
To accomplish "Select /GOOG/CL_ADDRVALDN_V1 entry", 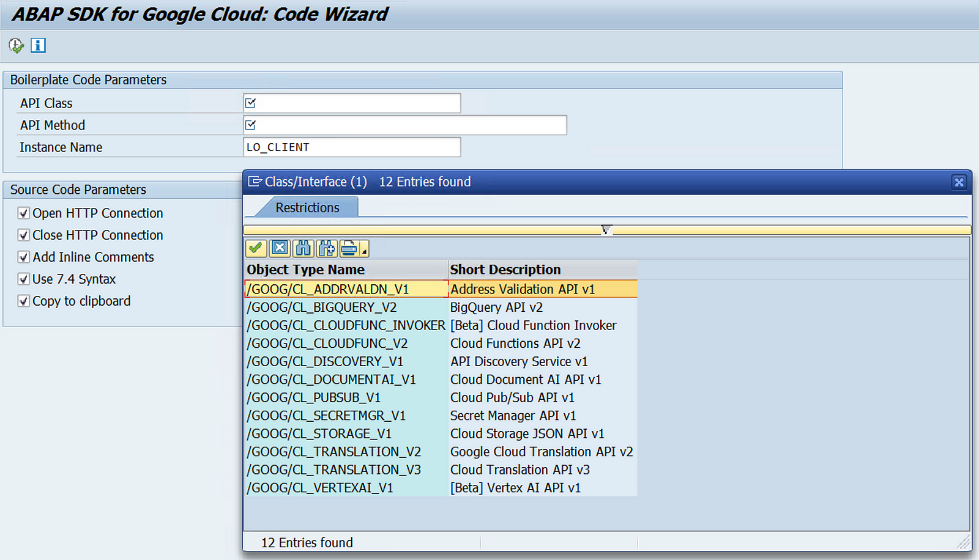I will (346, 289).
